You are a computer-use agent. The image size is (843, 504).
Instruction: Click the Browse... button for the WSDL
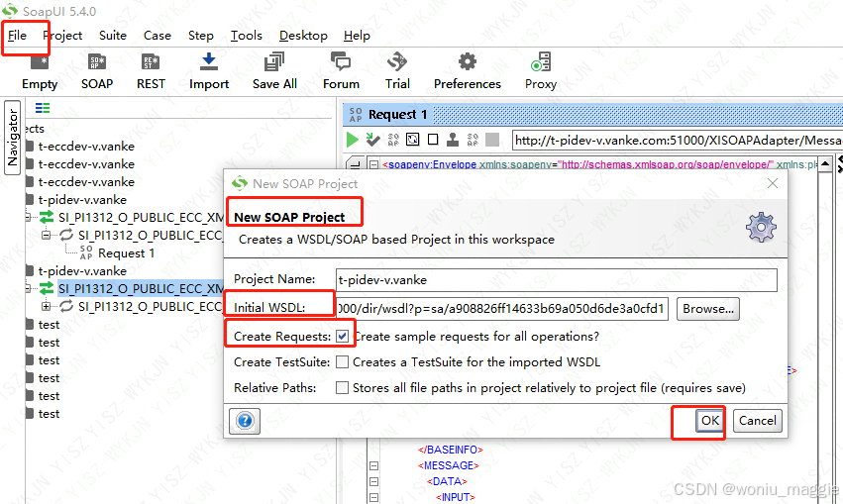(708, 309)
